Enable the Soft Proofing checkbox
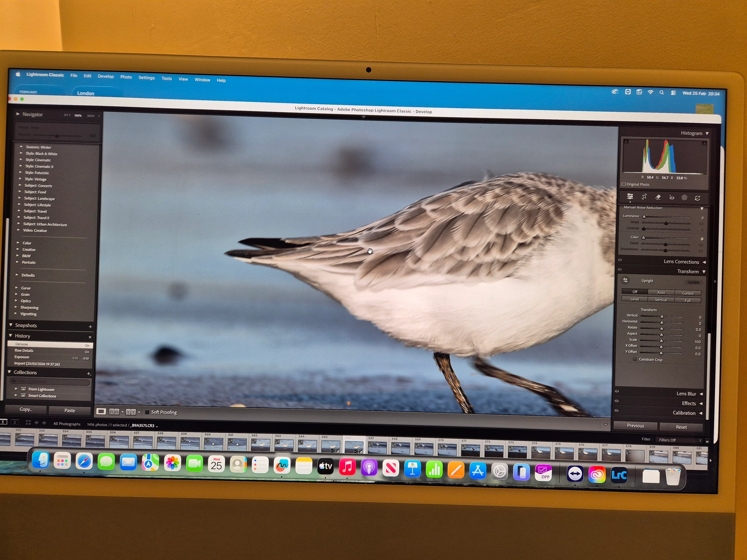 [x=147, y=412]
